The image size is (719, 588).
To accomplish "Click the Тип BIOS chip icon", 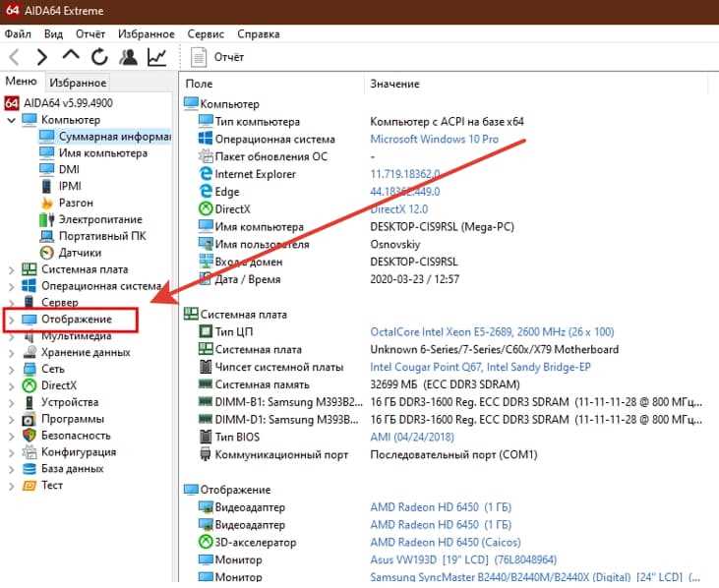I will 206,437.
